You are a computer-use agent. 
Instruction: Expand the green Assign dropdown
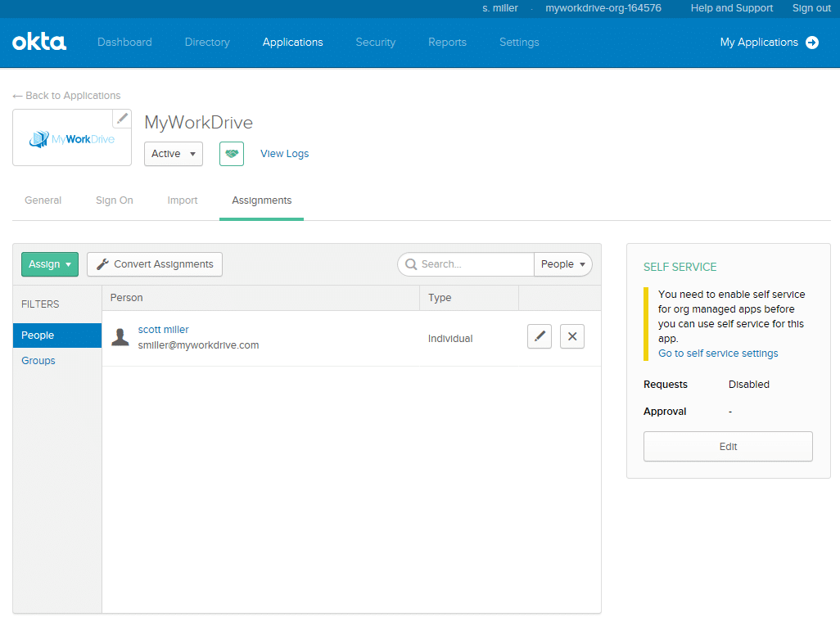coord(50,264)
